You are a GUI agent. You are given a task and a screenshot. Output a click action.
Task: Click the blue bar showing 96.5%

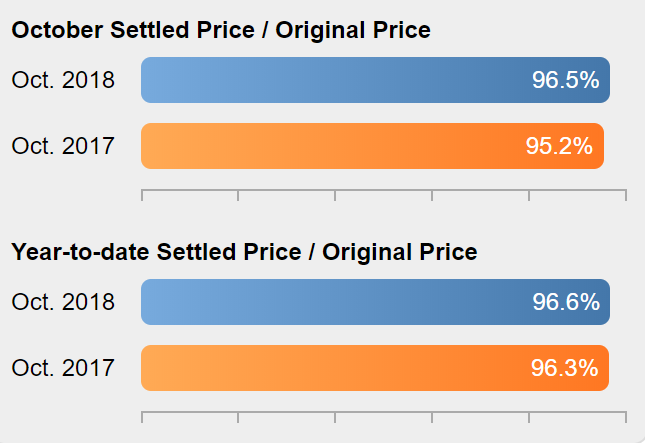[376, 80]
